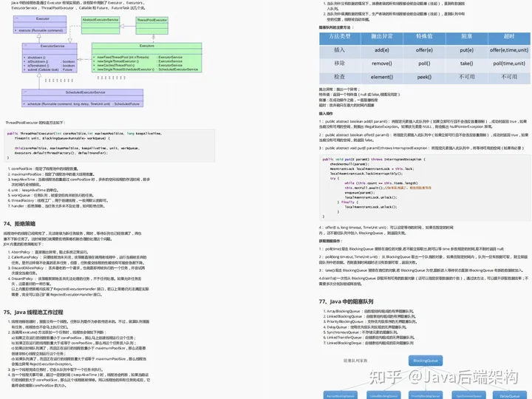Click heading '75、Java 线程池工作过程'
This screenshot has width=532, height=399.
33,312
